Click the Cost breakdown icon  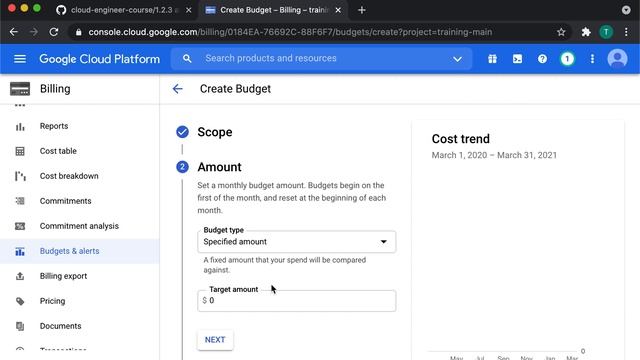coord(20,176)
